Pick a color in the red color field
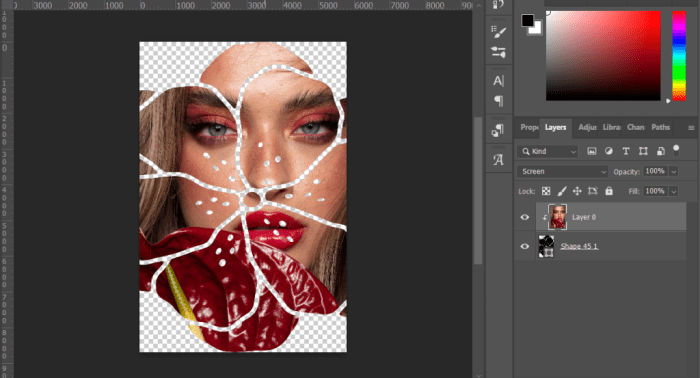Viewport: 700px width, 378px height. click(603, 56)
